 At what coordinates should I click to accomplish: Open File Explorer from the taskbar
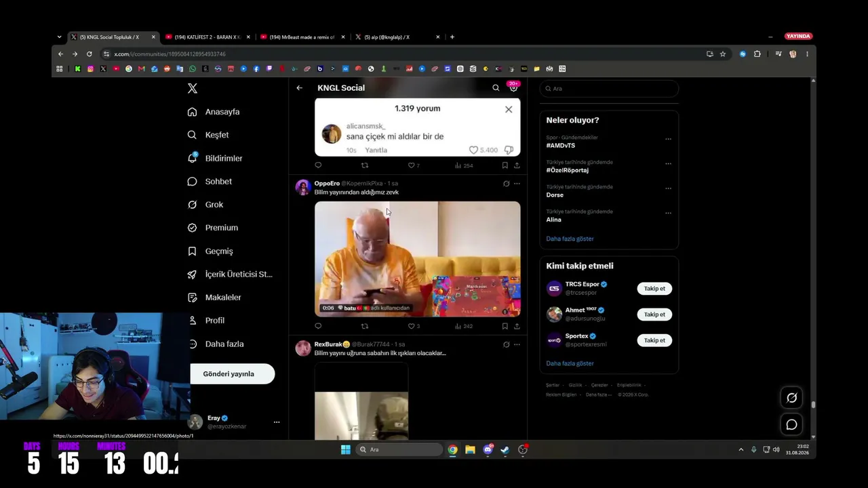(470, 449)
